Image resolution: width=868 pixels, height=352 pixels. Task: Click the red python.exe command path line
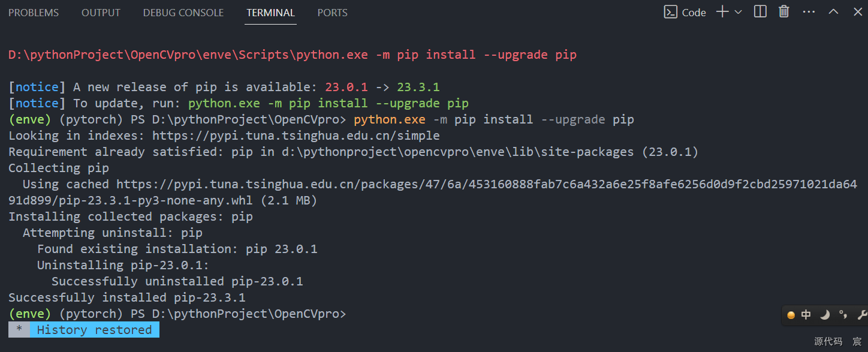pos(293,55)
